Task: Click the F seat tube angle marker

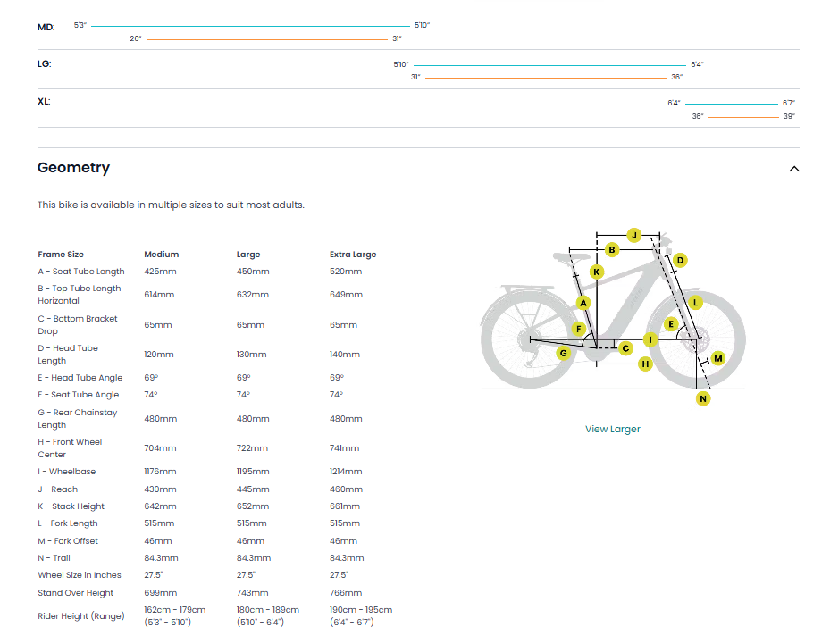Action: click(579, 329)
